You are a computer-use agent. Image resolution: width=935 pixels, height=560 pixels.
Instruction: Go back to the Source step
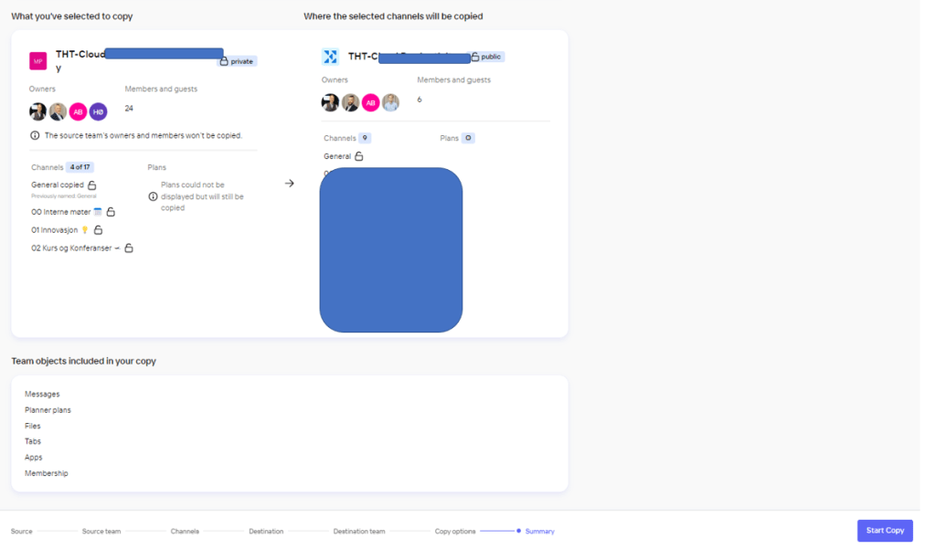tap(21, 531)
